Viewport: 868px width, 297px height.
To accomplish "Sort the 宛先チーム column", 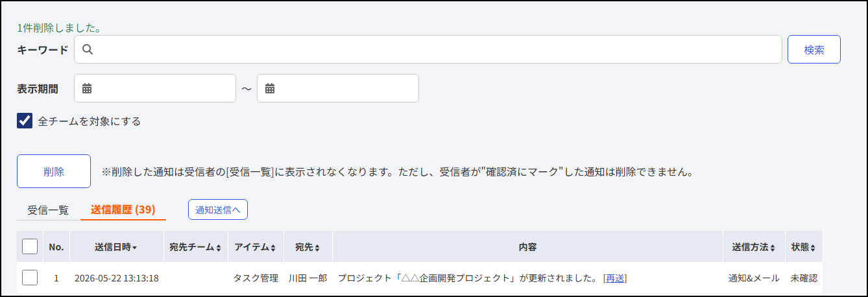I will point(219,248).
